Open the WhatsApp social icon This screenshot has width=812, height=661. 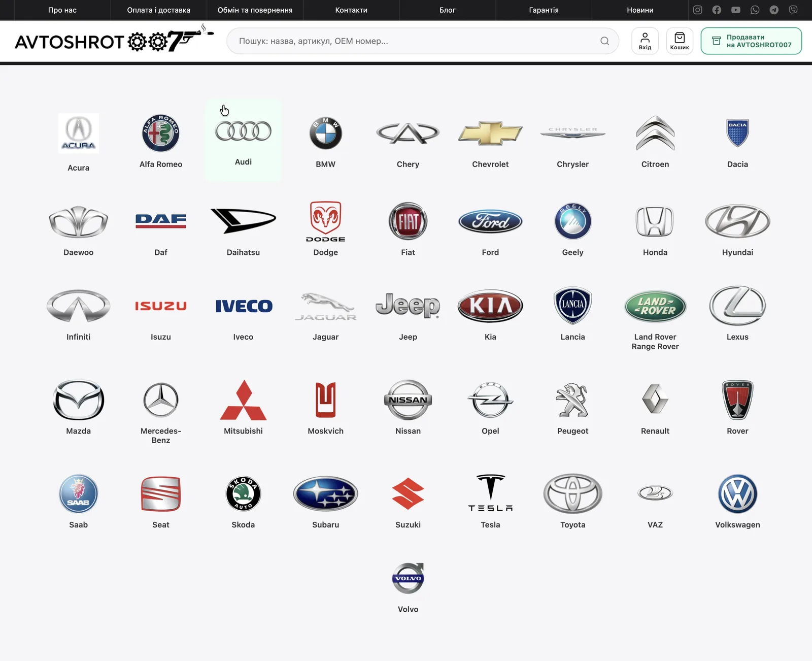755,10
